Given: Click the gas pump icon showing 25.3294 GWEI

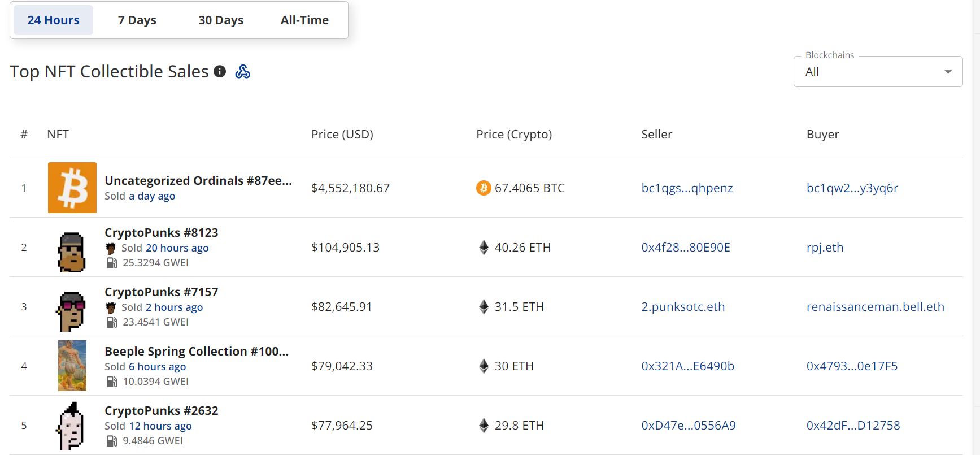Looking at the screenshot, I should click(112, 263).
